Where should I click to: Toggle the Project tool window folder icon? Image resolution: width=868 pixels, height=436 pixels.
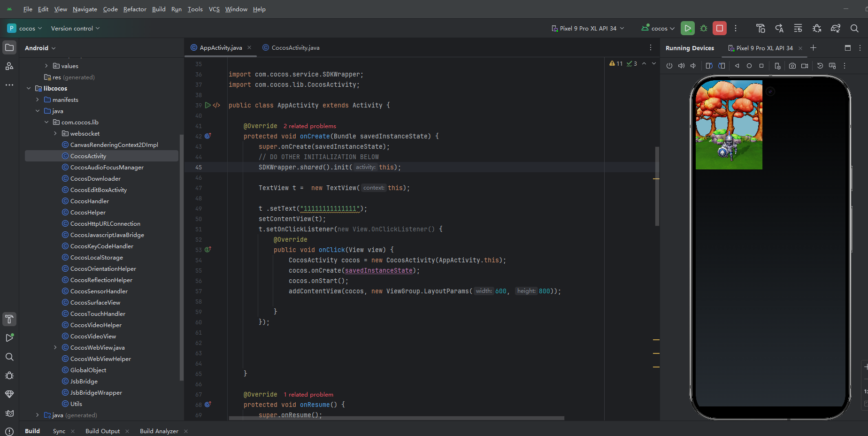point(9,47)
